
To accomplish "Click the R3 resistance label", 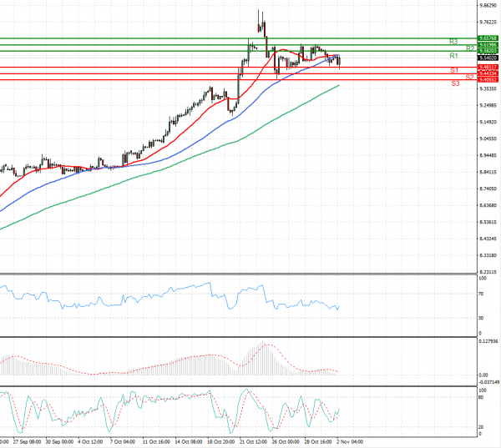I will 453,42.
